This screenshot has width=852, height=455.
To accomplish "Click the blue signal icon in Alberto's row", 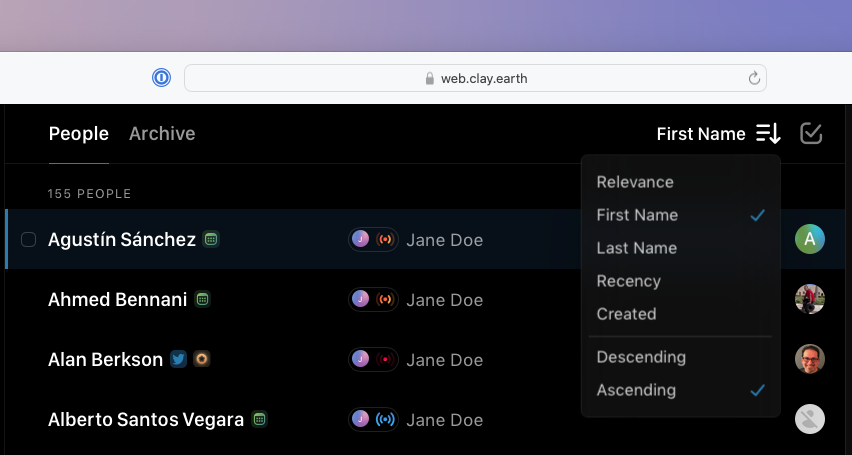I will pos(385,419).
